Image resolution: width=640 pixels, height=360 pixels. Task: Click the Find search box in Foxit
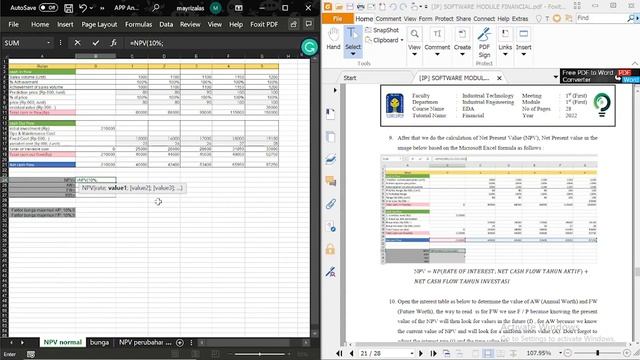click(601, 18)
